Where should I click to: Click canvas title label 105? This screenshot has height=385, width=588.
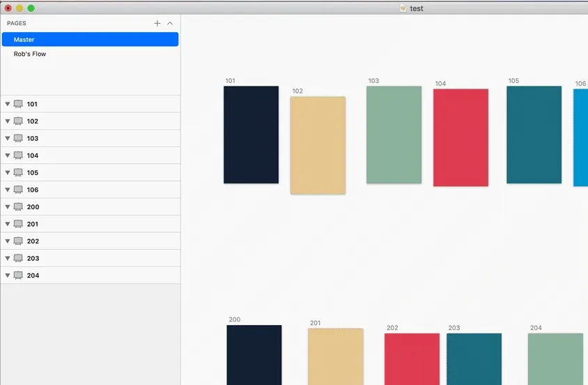tap(513, 81)
